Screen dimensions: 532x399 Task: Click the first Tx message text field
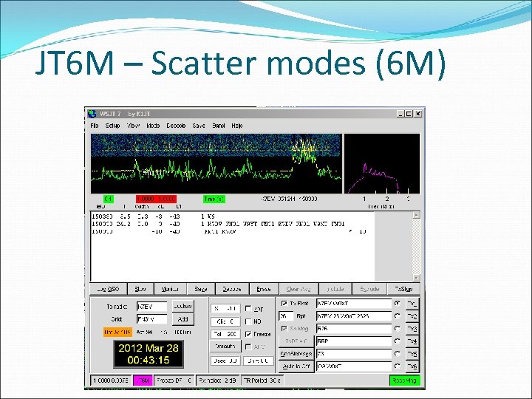click(353, 304)
